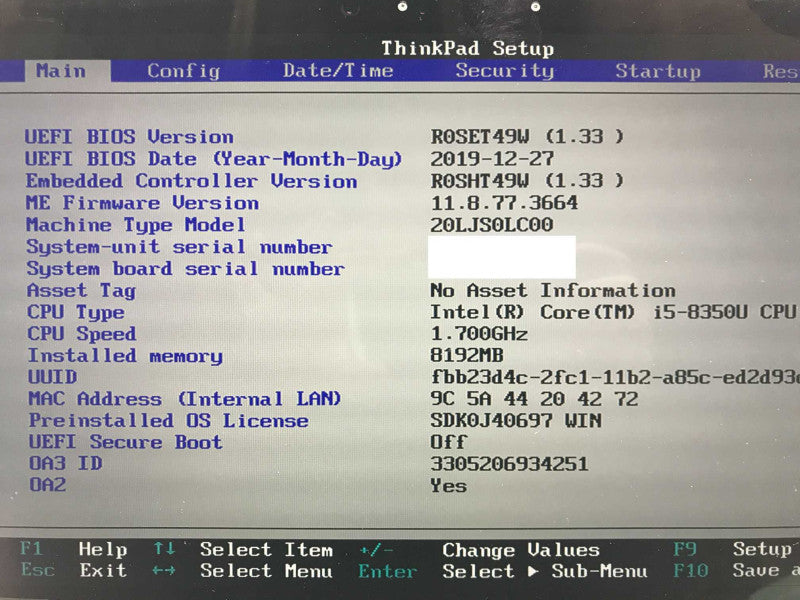800x600 pixels.
Task: Select the model value 20LJS0LC00
Action: 492,225
